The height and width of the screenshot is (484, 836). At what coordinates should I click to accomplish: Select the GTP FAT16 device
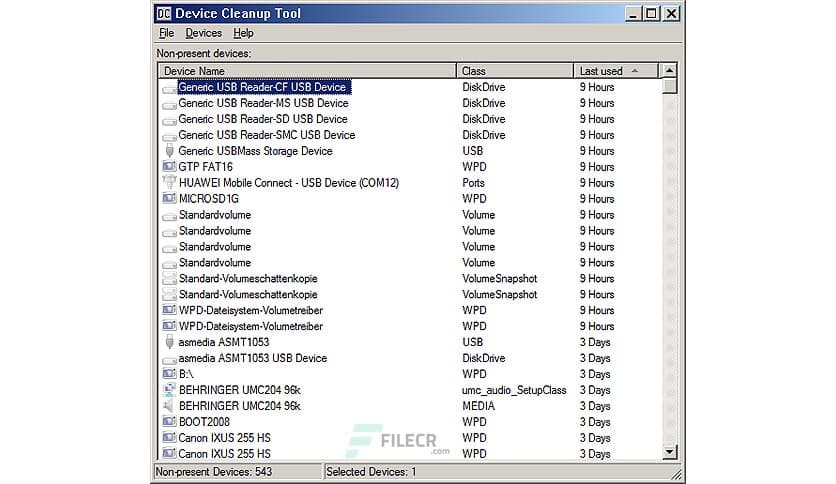tap(205, 167)
